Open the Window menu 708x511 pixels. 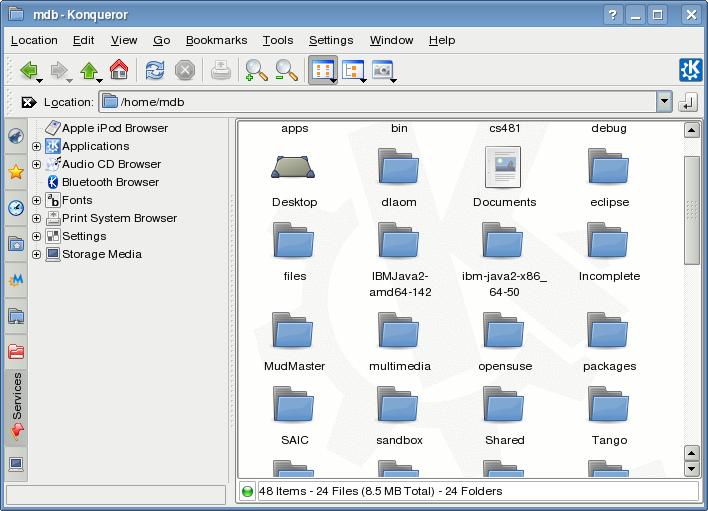[x=391, y=40]
